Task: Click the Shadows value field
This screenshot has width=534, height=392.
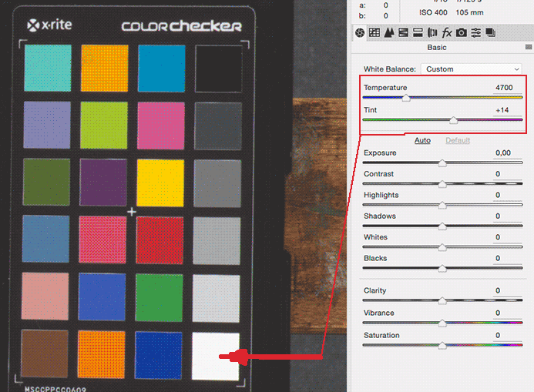Action: 507,216
